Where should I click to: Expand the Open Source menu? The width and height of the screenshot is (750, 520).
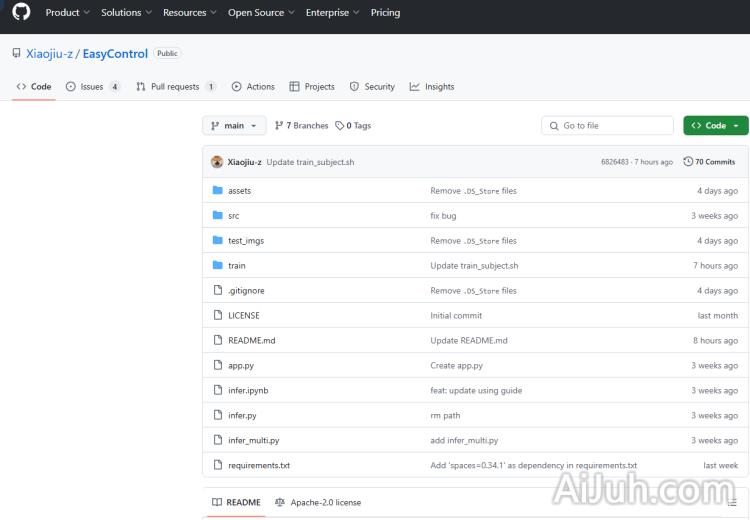point(260,13)
